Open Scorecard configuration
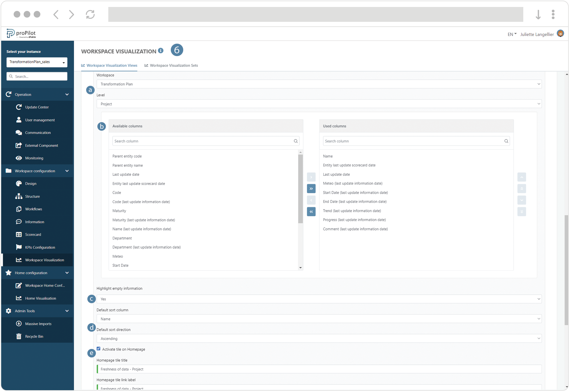The width and height of the screenshot is (570, 392). (x=33, y=234)
